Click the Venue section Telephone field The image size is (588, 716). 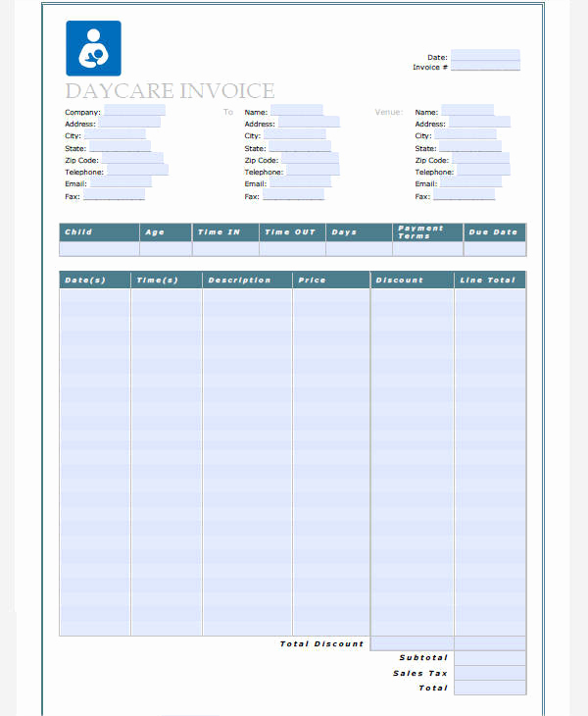483,170
